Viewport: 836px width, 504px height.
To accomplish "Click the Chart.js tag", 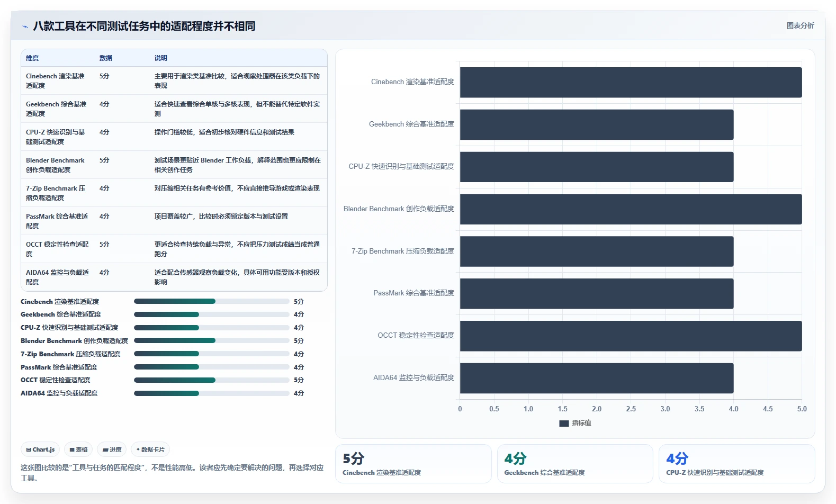I will tap(40, 449).
